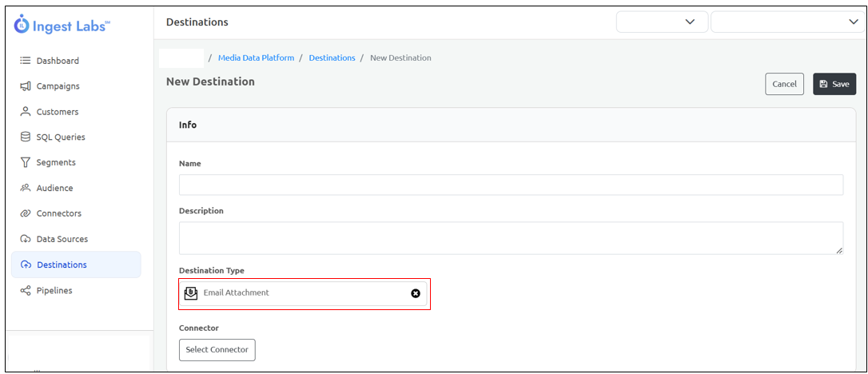Click the Pipelines share icon
This screenshot has height=374, width=868.
[25, 290]
